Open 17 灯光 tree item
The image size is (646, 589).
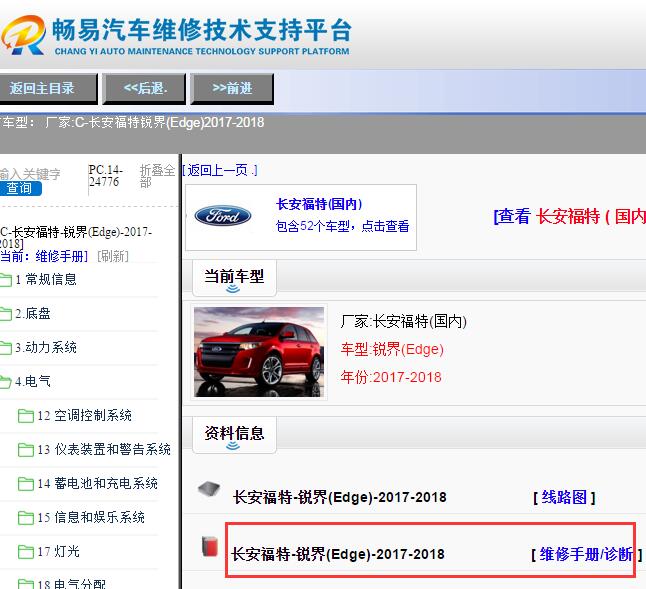pos(58,552)
